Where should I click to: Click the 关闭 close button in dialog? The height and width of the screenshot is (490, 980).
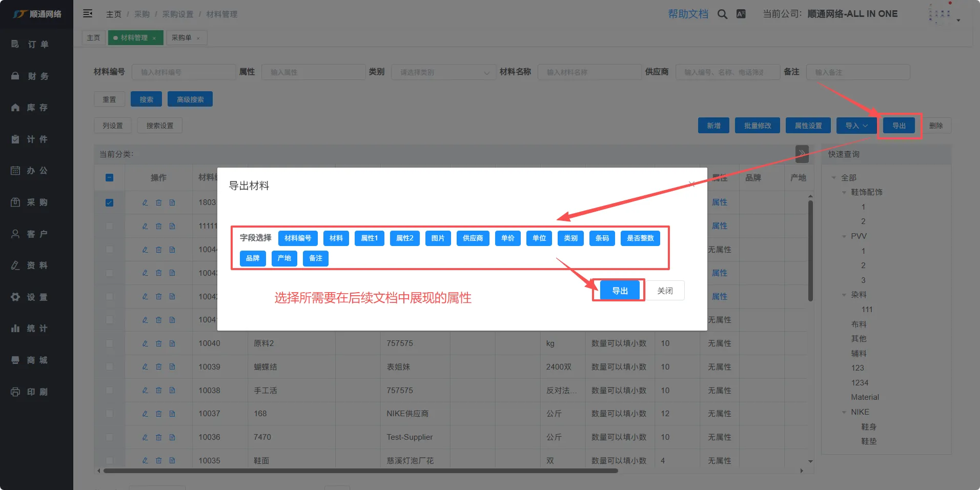(665, 291)
